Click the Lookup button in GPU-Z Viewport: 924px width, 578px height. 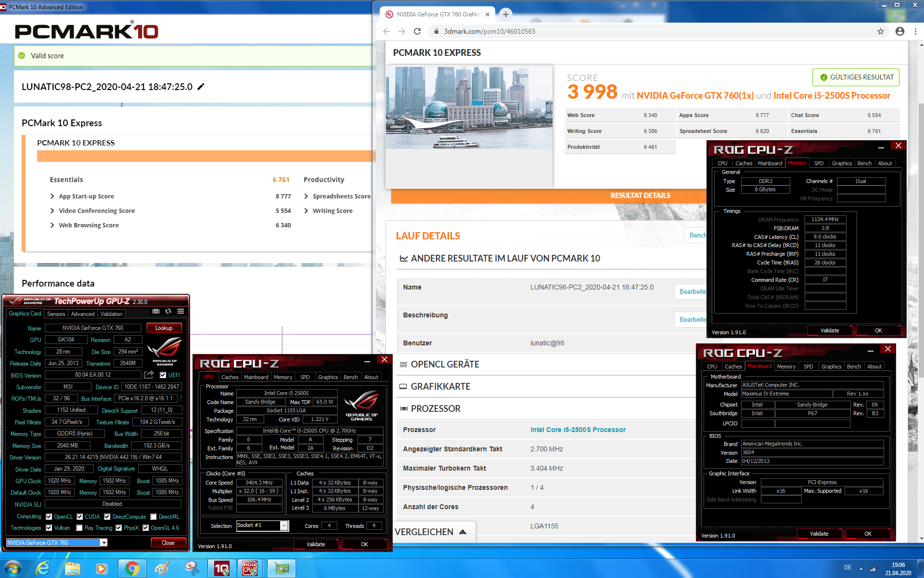tap(164, 328)
